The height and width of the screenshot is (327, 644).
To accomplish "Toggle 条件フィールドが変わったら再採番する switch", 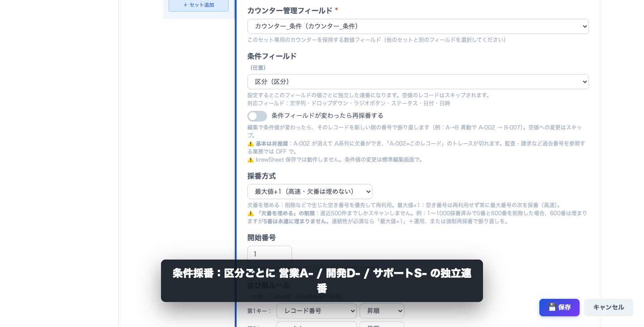I will (257, 116).
